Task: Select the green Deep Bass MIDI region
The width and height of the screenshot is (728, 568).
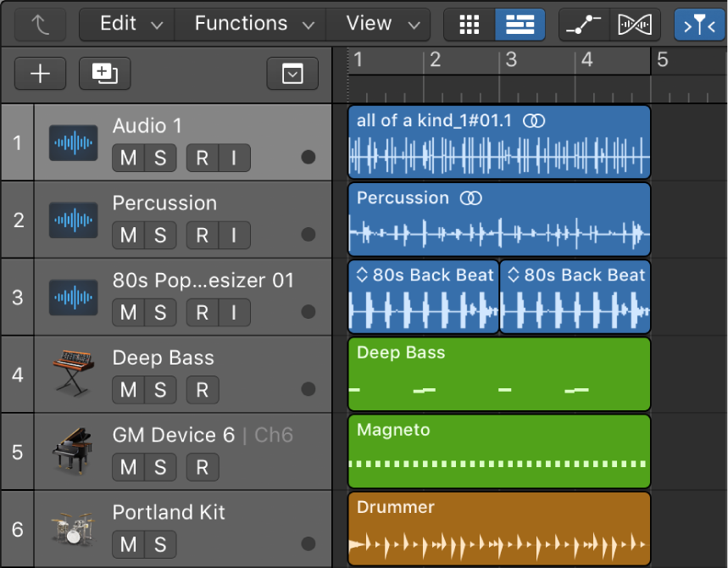Action: tap(499, 374)
